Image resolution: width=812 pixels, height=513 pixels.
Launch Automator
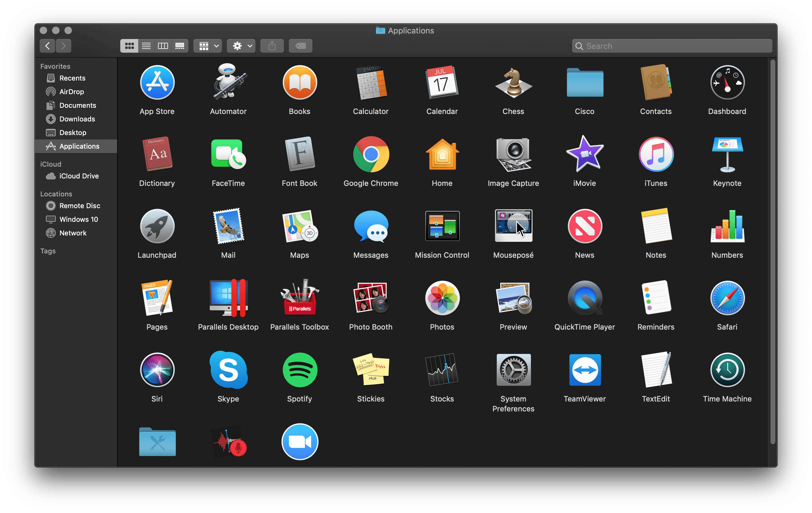coord(228,83)
